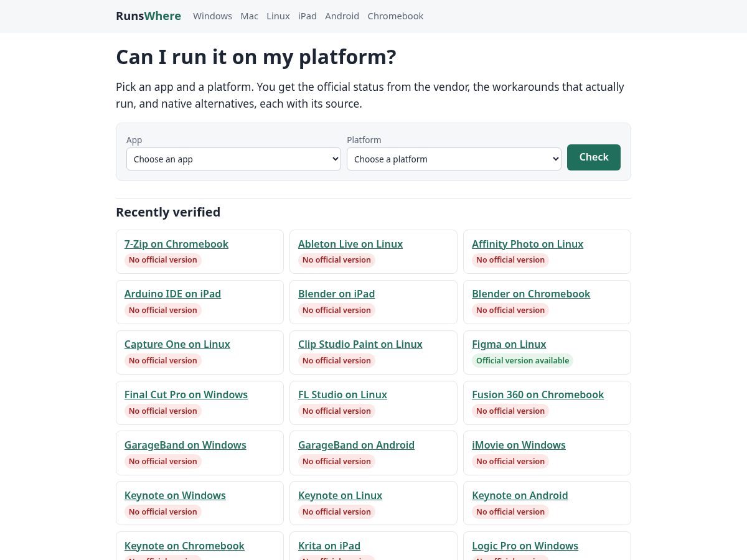Open GarageBand on Android link
The width and height of the screenshot is (747, 560).
tap(356, 445)
